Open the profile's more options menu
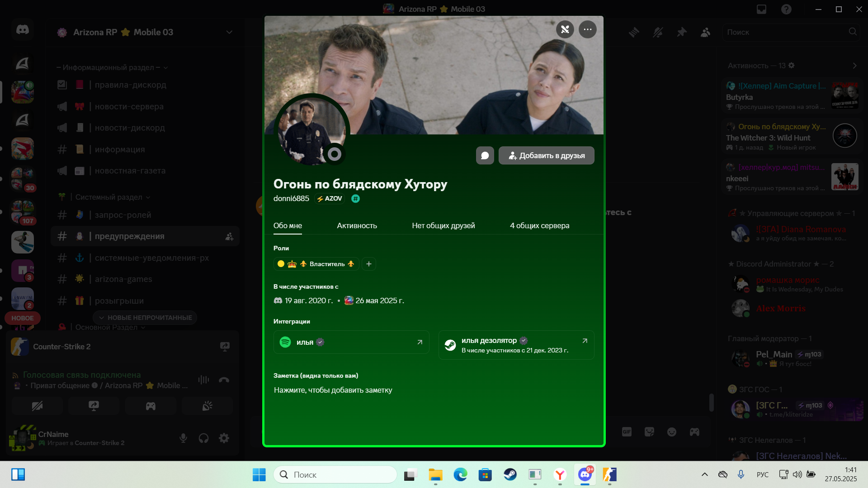The image size is (868, 488). coord(587,30)
